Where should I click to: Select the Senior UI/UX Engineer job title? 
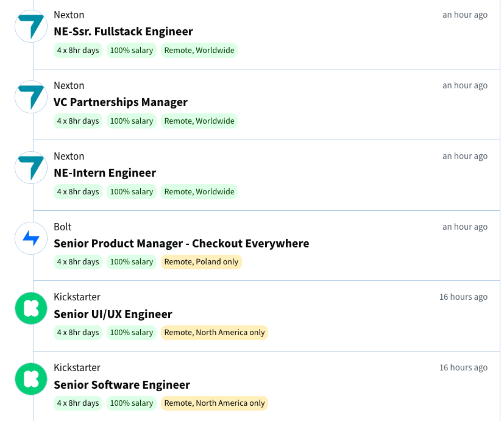(113, 314)
